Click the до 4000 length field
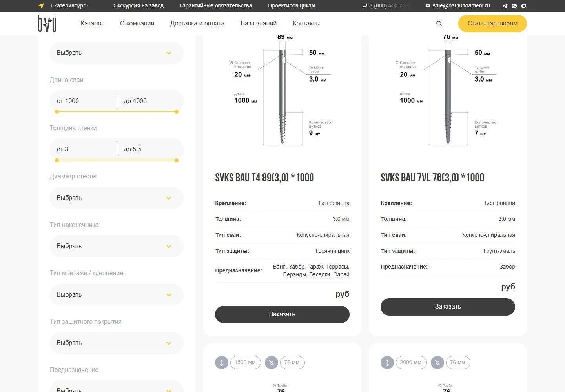The height and width of the screenshot is (392, 565). 150,101
